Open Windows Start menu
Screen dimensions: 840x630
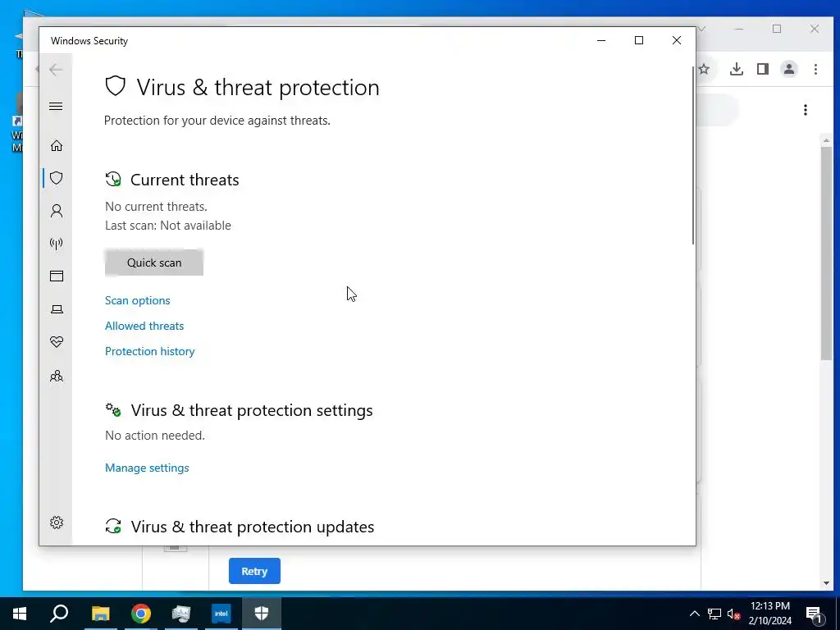coord(20,614)
